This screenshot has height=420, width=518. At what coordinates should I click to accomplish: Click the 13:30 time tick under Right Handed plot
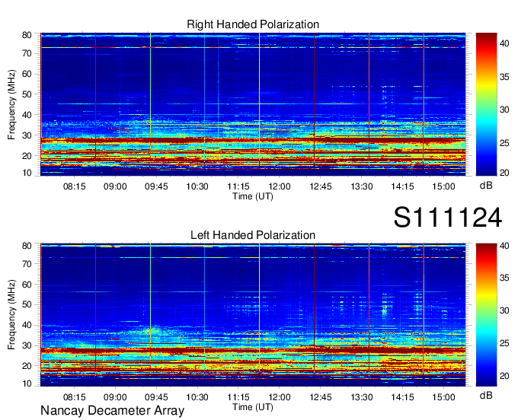361,186
